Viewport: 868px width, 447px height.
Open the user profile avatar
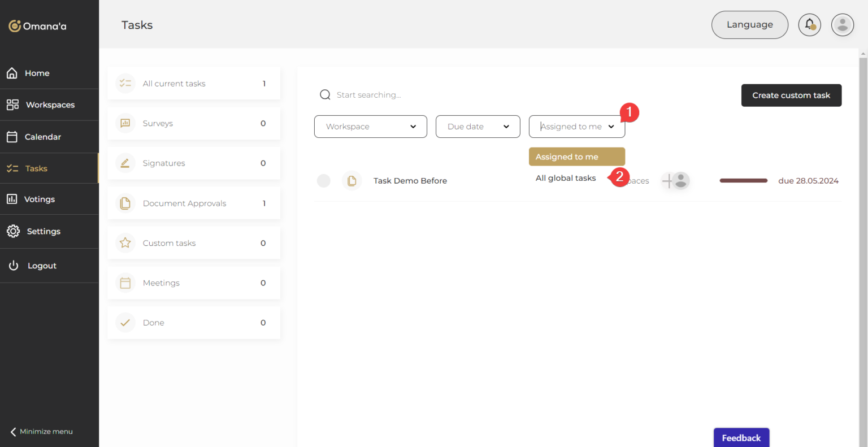click(x=842, y=25)
